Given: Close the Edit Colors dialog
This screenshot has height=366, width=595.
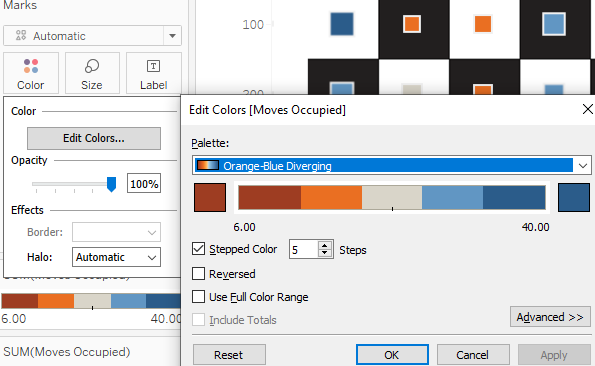Looking at the screenshot, I should pos(587,109).
